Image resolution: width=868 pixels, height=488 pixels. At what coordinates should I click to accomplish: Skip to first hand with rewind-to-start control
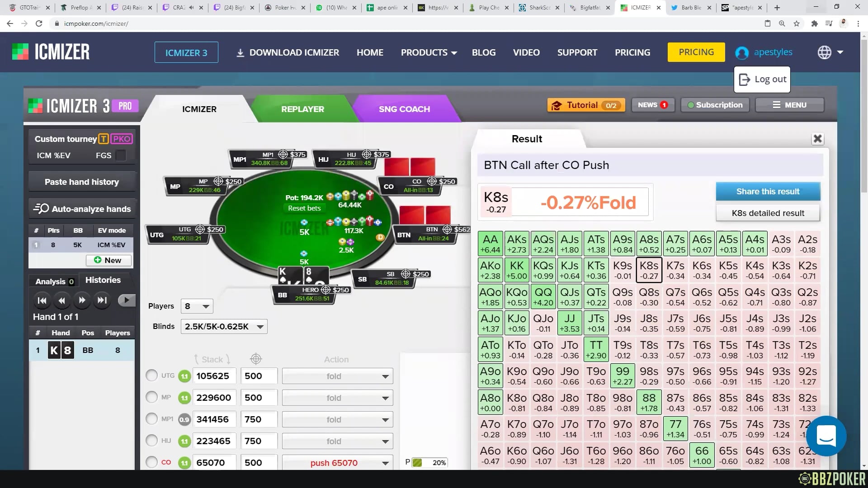(42, 300)
